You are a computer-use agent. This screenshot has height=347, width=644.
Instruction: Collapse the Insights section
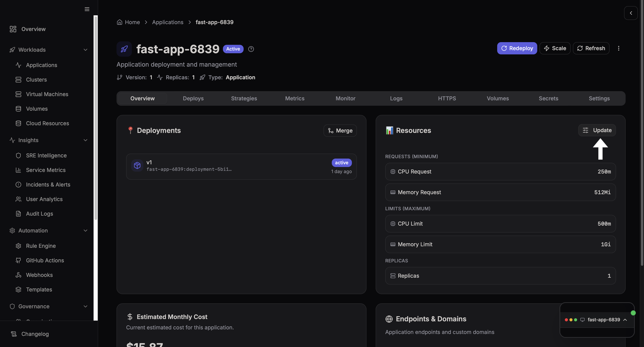point(85,140)
